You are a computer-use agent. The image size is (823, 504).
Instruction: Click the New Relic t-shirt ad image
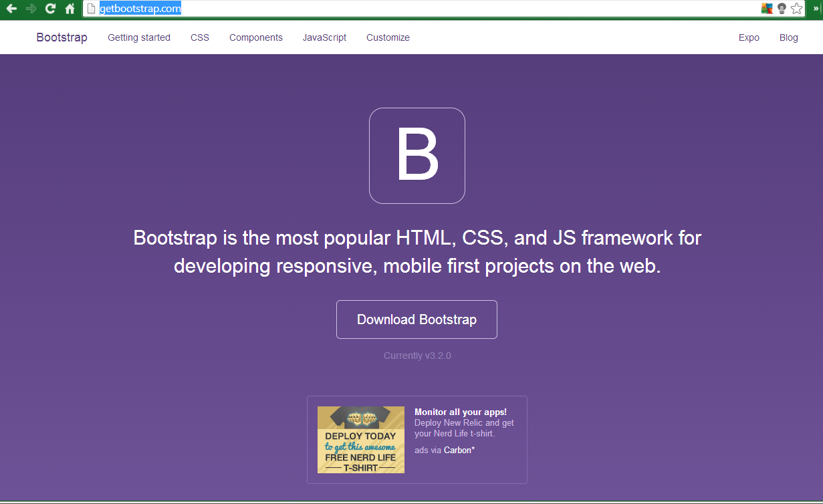[361, 439]
